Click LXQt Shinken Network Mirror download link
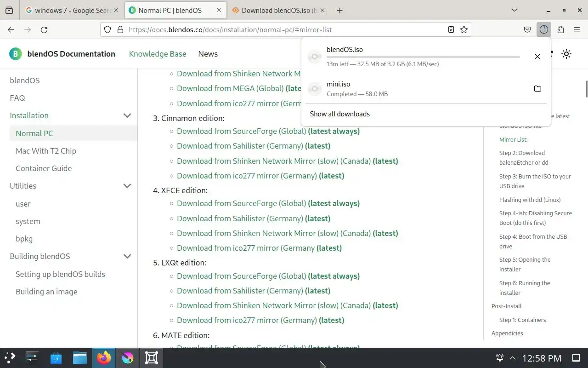This screenshot has height=368, width=588. click(288, 305)
